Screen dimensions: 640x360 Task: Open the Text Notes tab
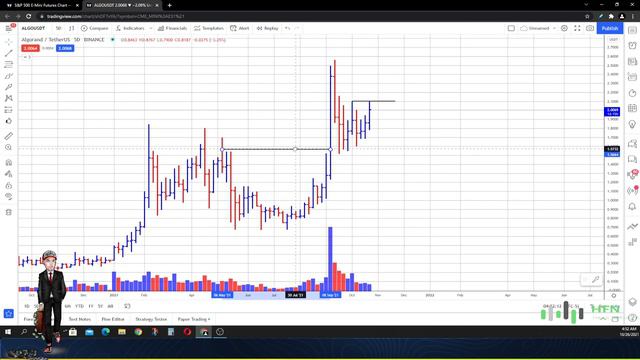(80, 319)
